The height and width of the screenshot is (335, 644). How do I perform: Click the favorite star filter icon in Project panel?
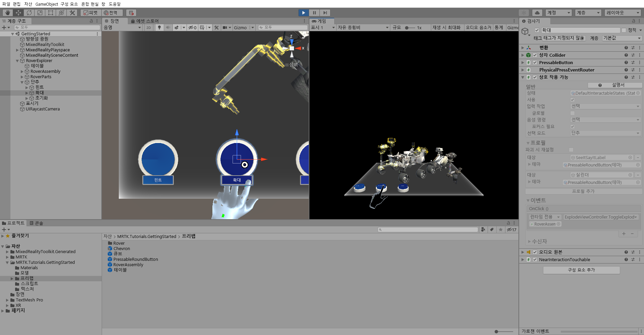tap(501, 230)
